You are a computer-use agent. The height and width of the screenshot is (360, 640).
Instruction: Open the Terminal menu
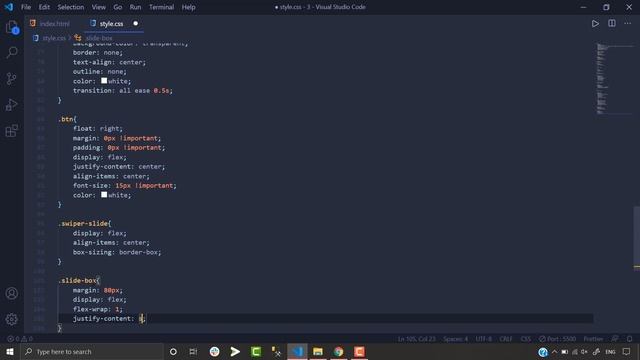click(x=161, y=7)
